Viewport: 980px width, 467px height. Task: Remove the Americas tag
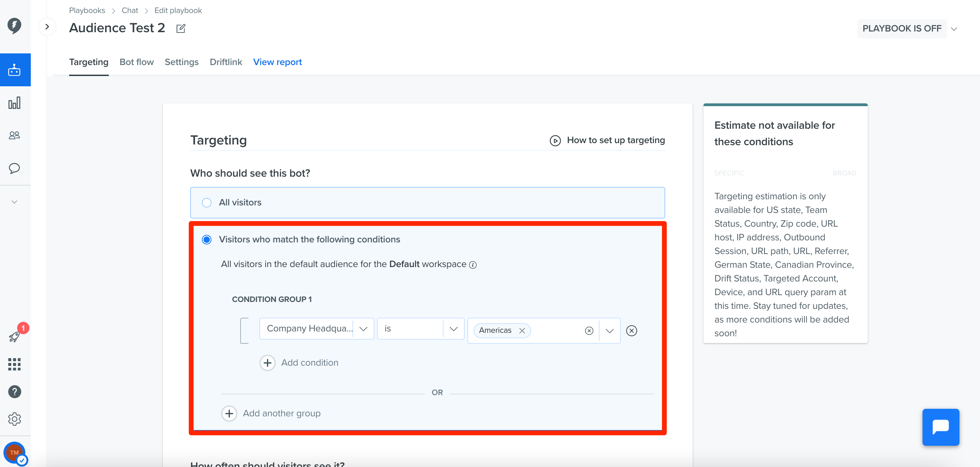(522, 331)
